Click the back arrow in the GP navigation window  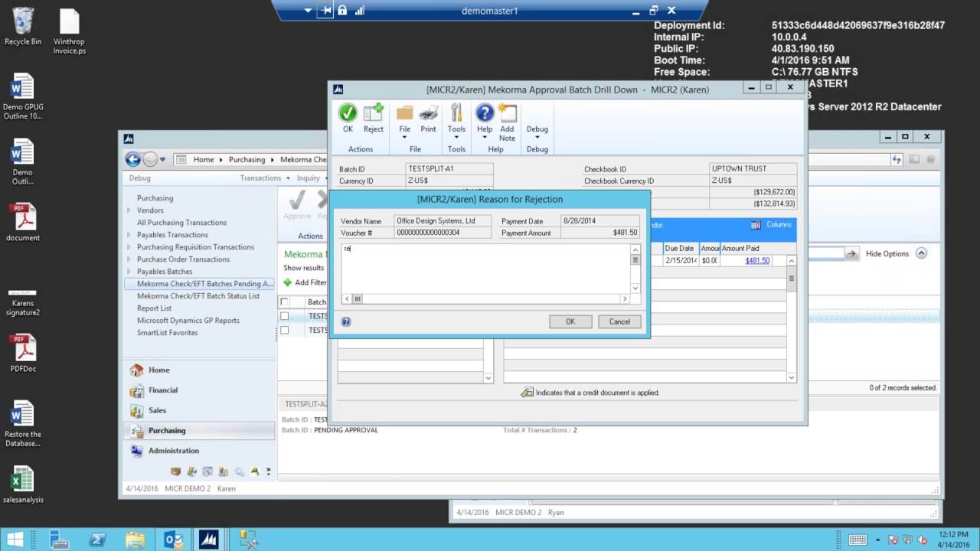pyautogui.click(x=133, y=159)
